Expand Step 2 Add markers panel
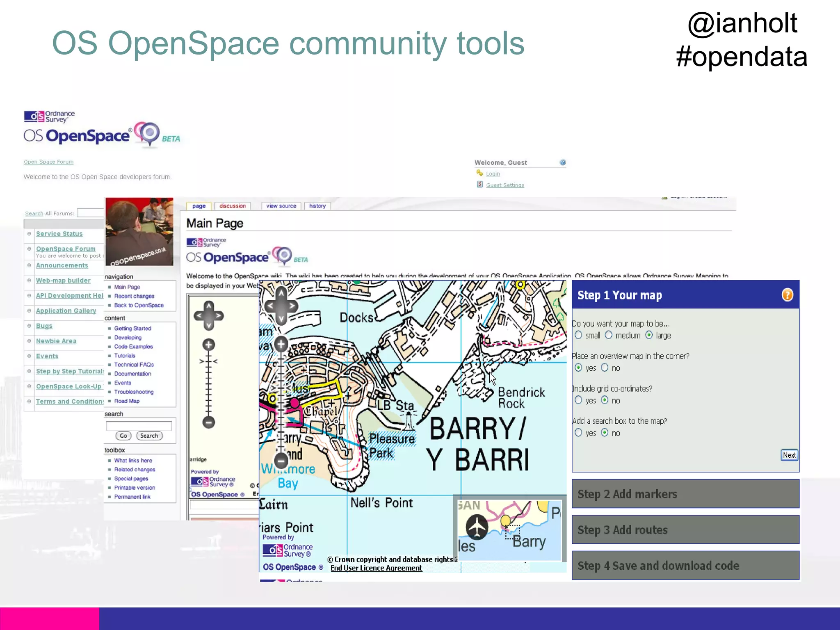The image size is (840, 630). coord(685,494)
